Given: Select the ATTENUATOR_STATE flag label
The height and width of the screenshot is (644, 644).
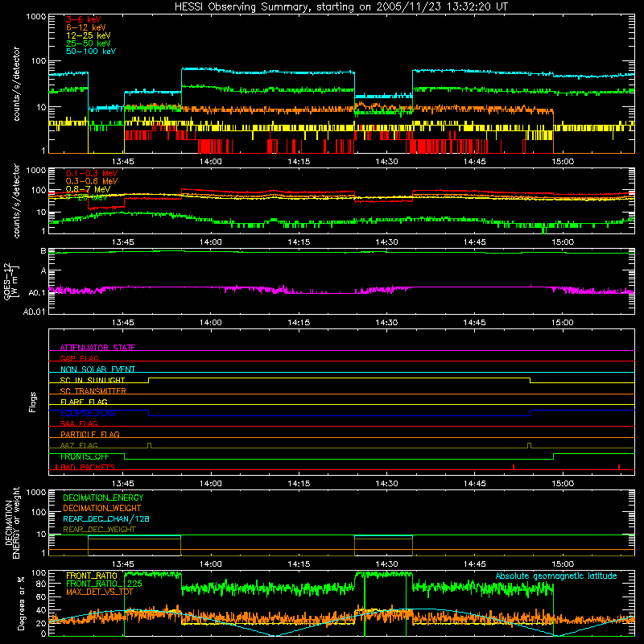Looking at the screenshot, I should point(97,348).
